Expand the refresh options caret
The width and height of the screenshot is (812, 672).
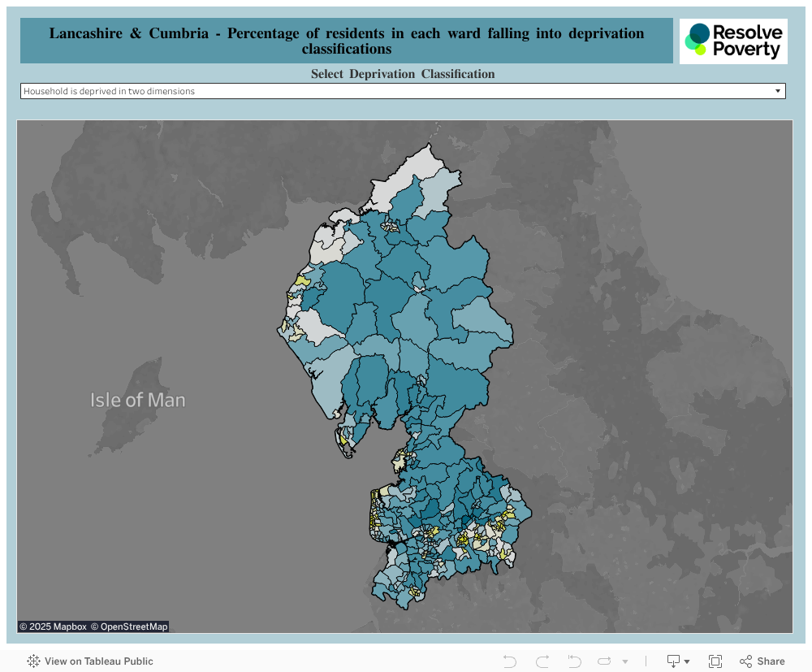point(625,661)
